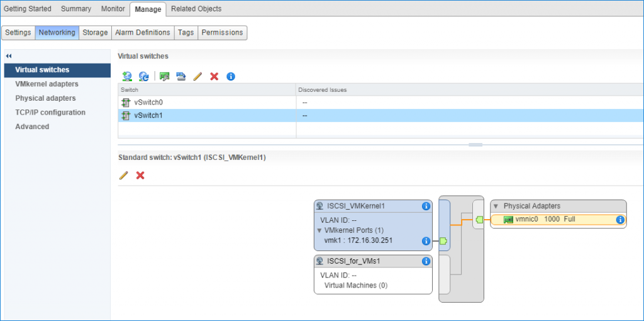Click the pencil icon under Standard switch vSwitch1
This screenshot has height=321, width=644.
(x=124, y=176)
